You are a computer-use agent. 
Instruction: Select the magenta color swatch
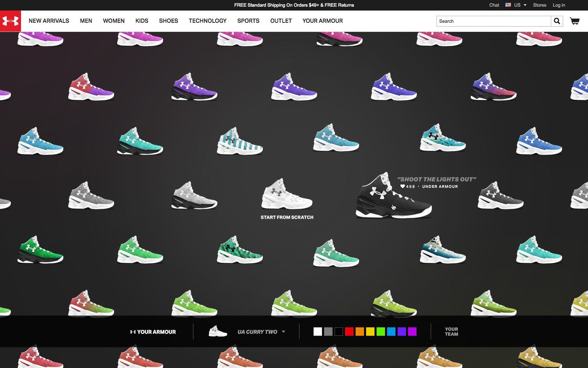412,332
